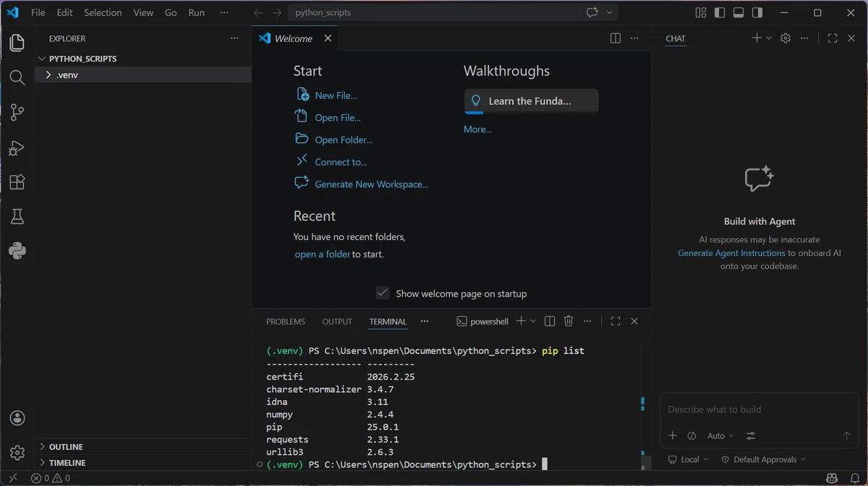Image resolution: width=868 pixels, height=486 pixels.
Task: Open the View menu
Action: point(143,12)
